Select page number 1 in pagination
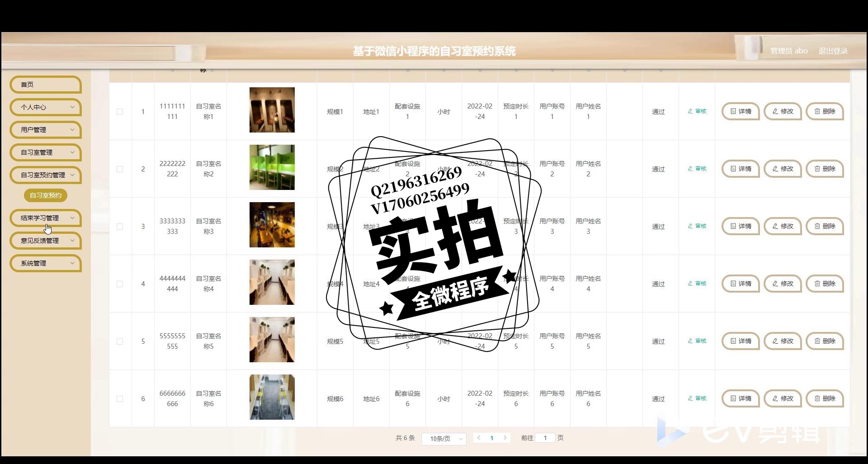Screen dimensions: 868x464 [492, 438]
